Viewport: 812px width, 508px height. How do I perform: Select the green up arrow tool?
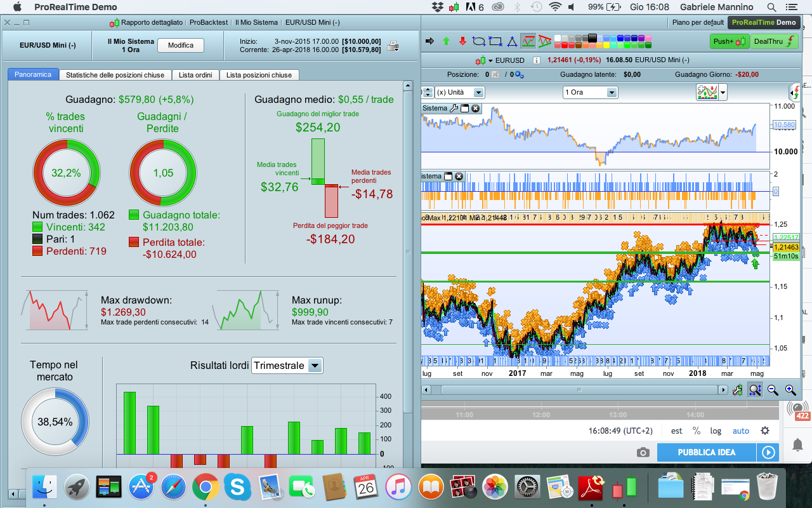tap(446, 41)
